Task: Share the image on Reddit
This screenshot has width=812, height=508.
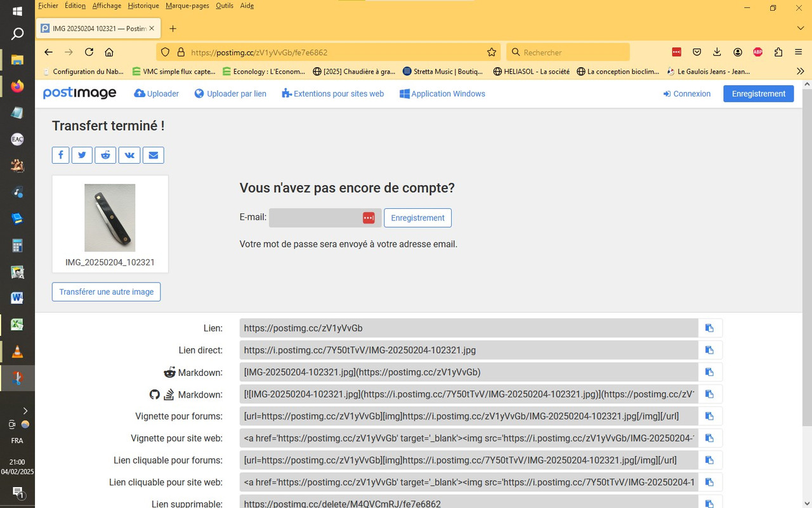Action: (x=105, y=155)
